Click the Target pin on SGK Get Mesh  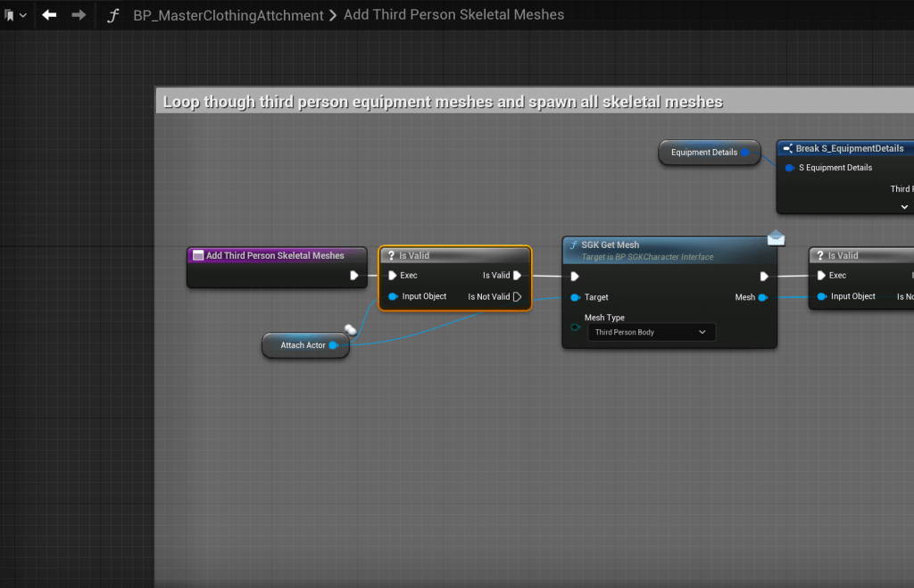tap(576, 297)
